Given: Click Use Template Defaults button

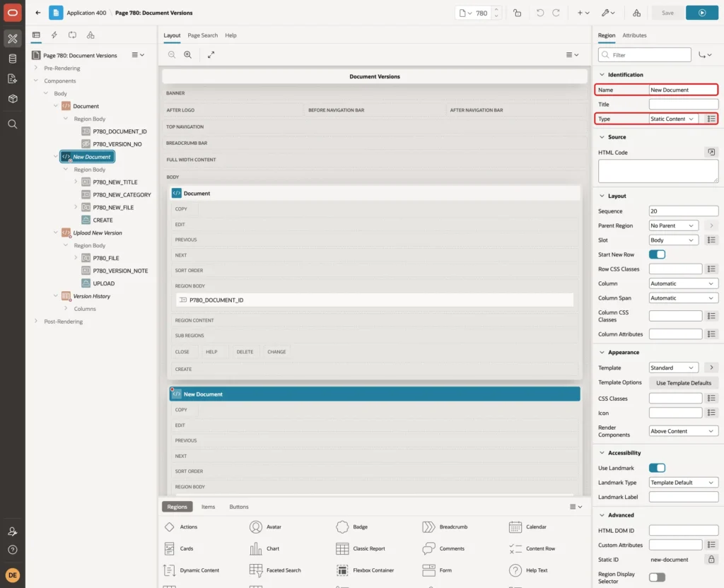Looking at the screenshot, I should click(683, 382).
